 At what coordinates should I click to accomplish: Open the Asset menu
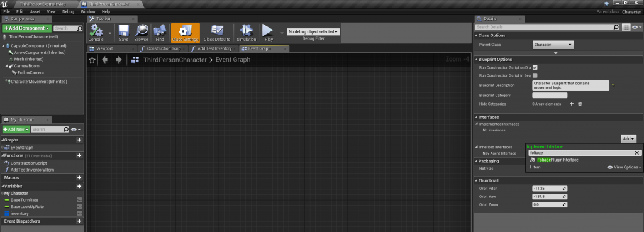(35, 11)
